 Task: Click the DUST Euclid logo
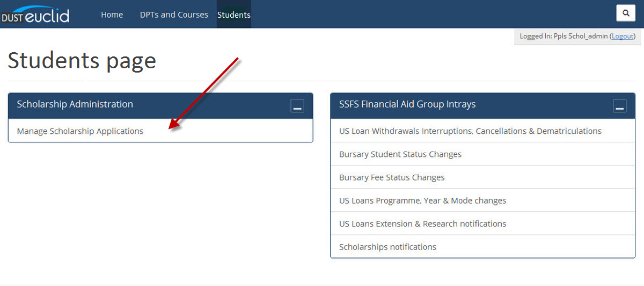(35, 14)
